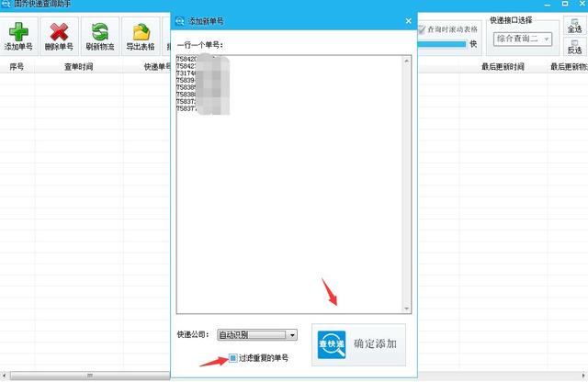Click the 刷新物流 refresh icon
Viewport: 588px width, 382px height.
pyautogui.click(x=100, y=31)
